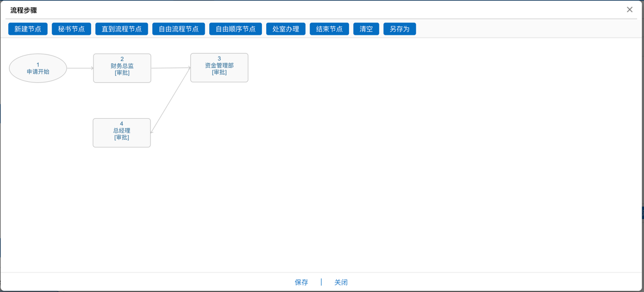
Task: Add a 秘书节点 node
Action: tap(71, 29)
